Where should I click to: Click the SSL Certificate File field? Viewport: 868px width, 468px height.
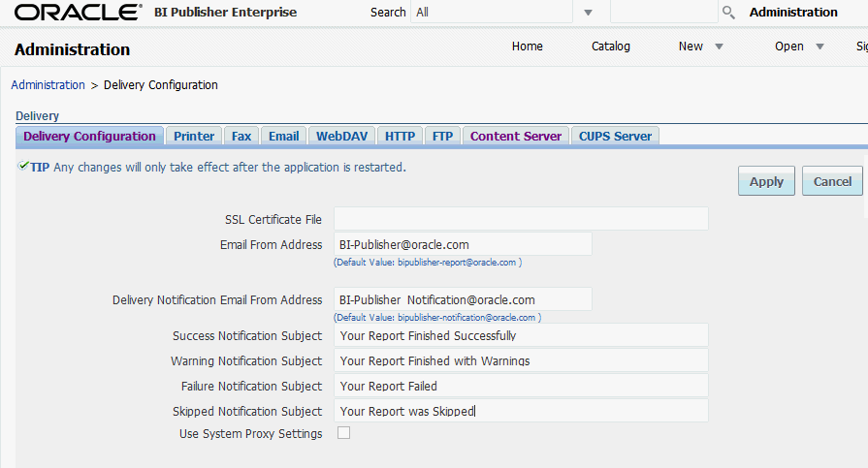521,219
